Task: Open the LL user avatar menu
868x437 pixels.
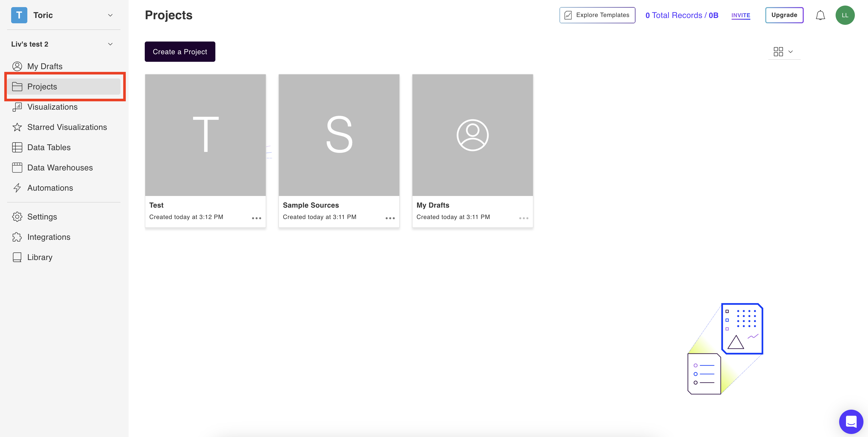Action: 845,15
